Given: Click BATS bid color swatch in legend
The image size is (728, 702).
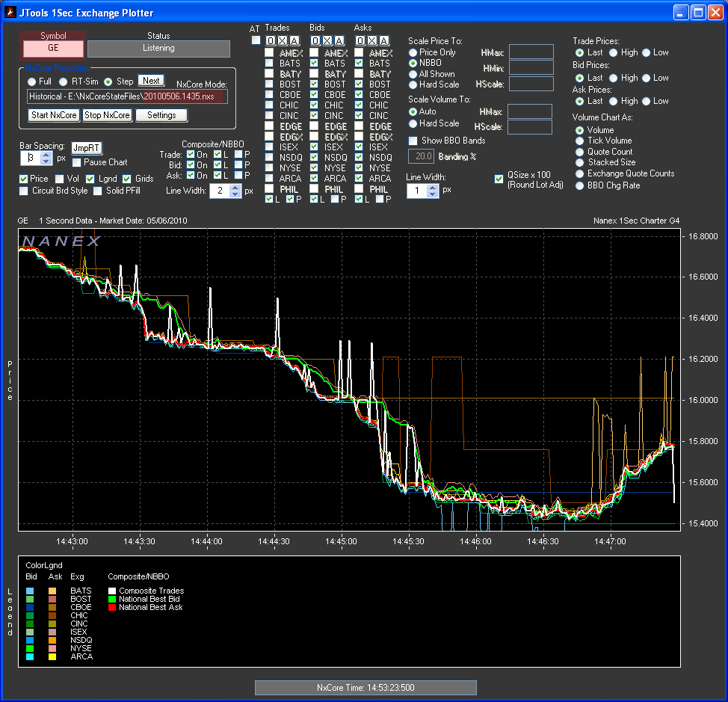Looking at the screenshot, I should 30,591.
